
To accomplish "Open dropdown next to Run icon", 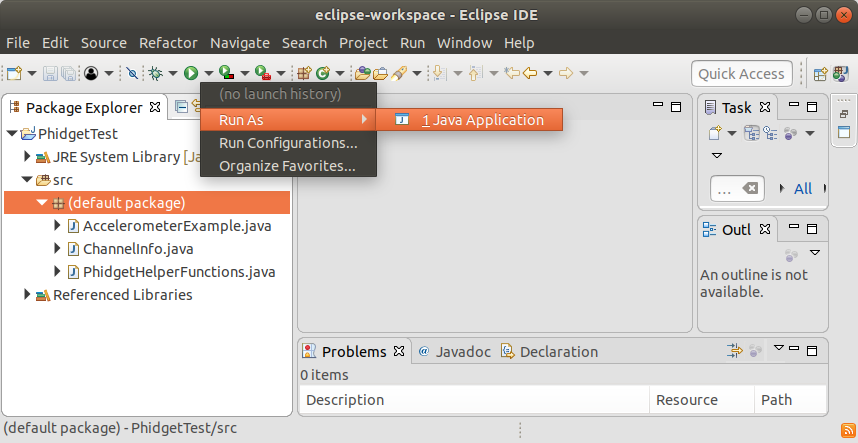I will 208,73.
